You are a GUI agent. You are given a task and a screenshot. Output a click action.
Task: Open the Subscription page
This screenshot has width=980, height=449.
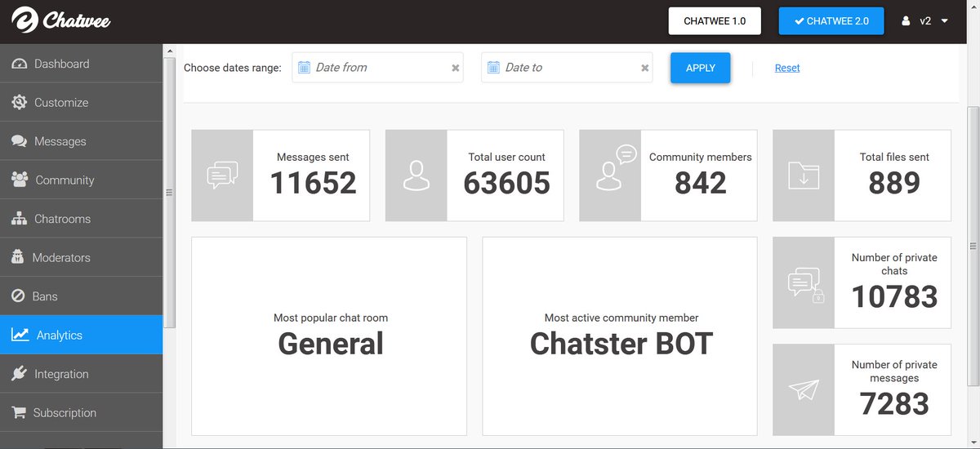coord(82,412)
